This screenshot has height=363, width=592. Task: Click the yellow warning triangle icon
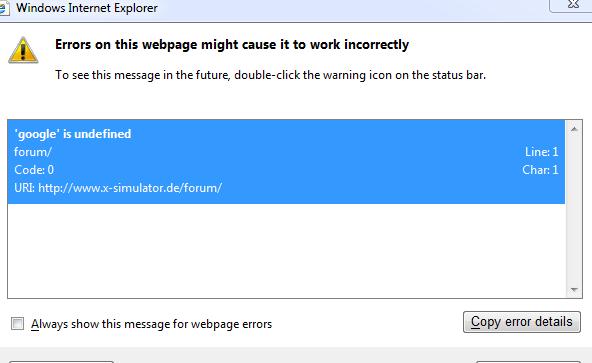pyautogui.click(x=23, y=50)
